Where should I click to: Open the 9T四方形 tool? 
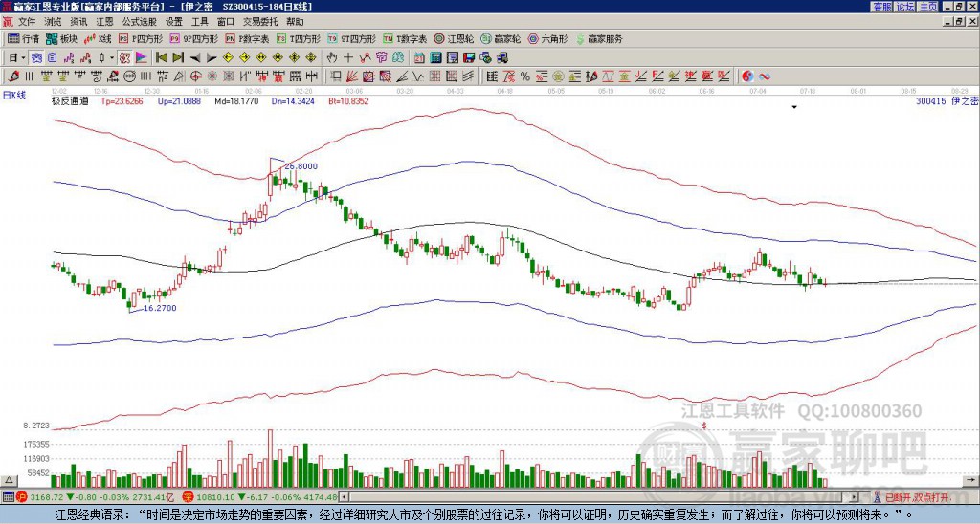352,38
